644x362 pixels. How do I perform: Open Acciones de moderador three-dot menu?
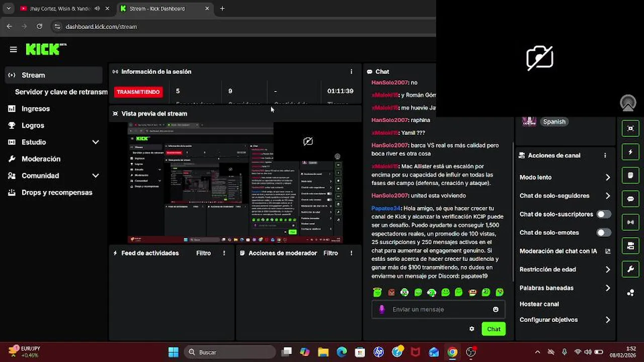point(351,253)
